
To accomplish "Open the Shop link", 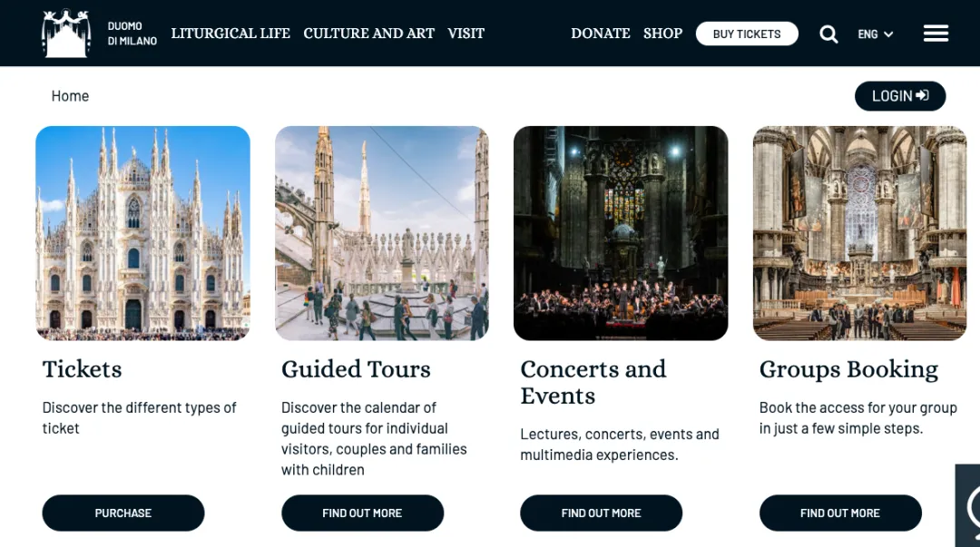I will [662, 34].
